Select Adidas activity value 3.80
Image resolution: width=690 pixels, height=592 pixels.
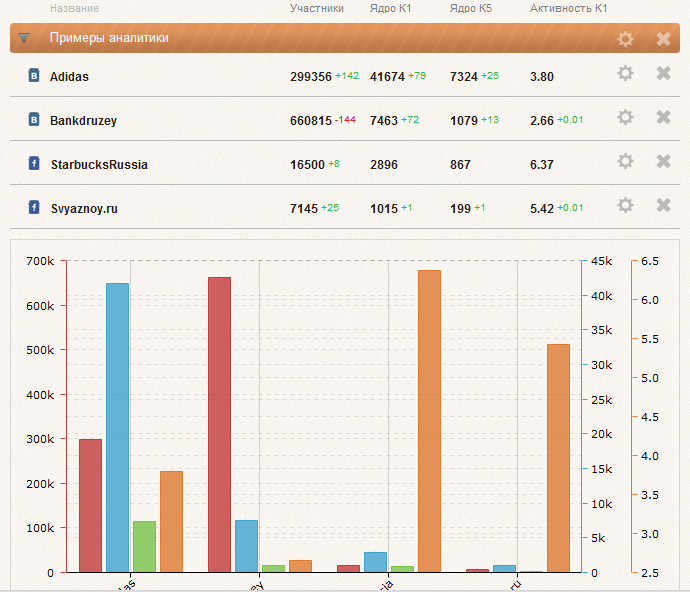click(542, 77)
